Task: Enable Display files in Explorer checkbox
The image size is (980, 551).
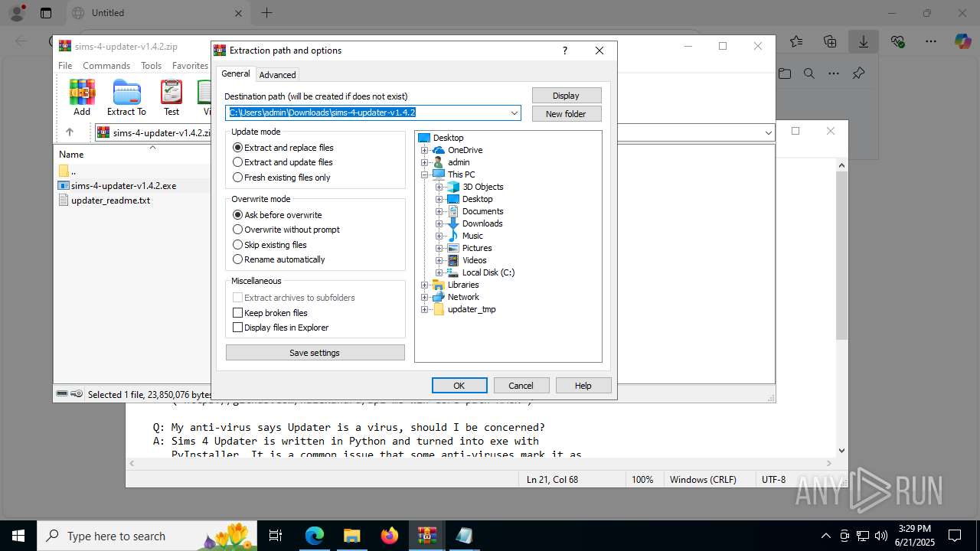Action: (281, 328)
